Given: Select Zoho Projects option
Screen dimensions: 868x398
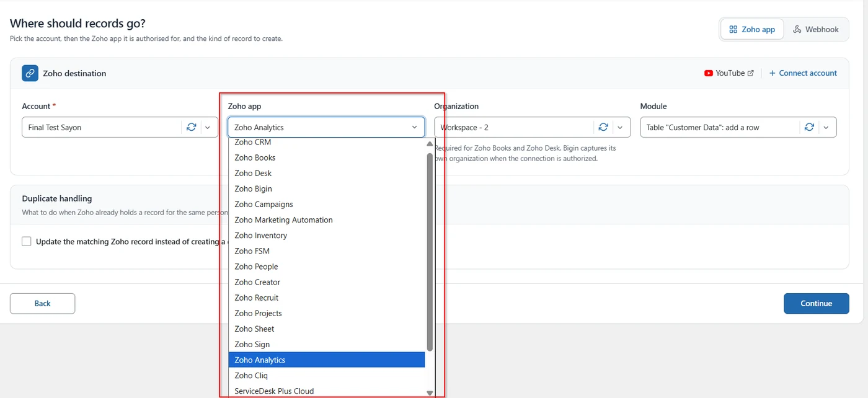Looking at the screenshot, I should (x=326, y=313).
